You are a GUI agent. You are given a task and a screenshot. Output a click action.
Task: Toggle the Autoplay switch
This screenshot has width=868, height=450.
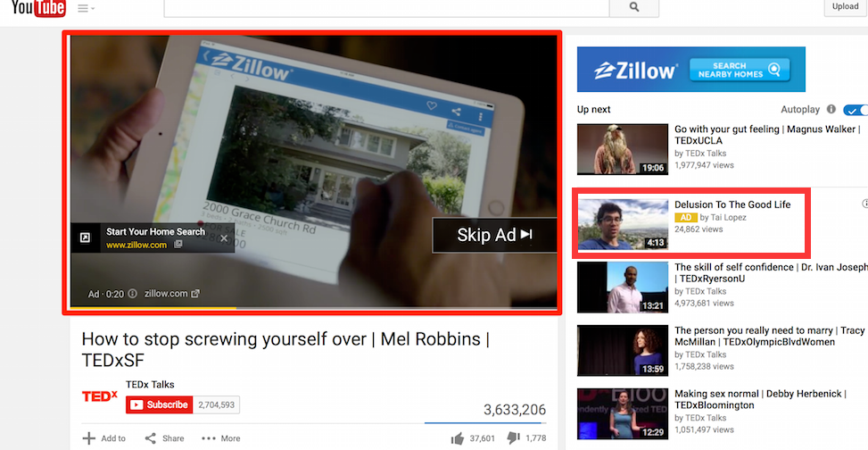click(x=855, y=110)
